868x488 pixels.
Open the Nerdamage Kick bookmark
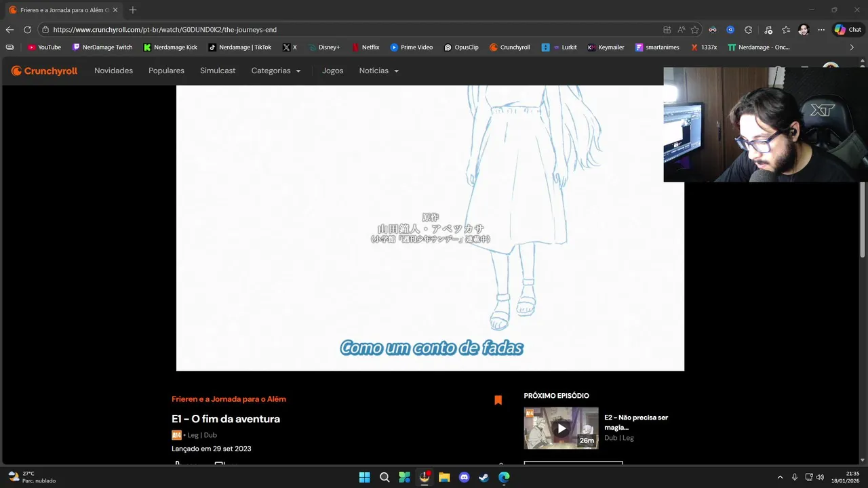click(x=170, y=47)
